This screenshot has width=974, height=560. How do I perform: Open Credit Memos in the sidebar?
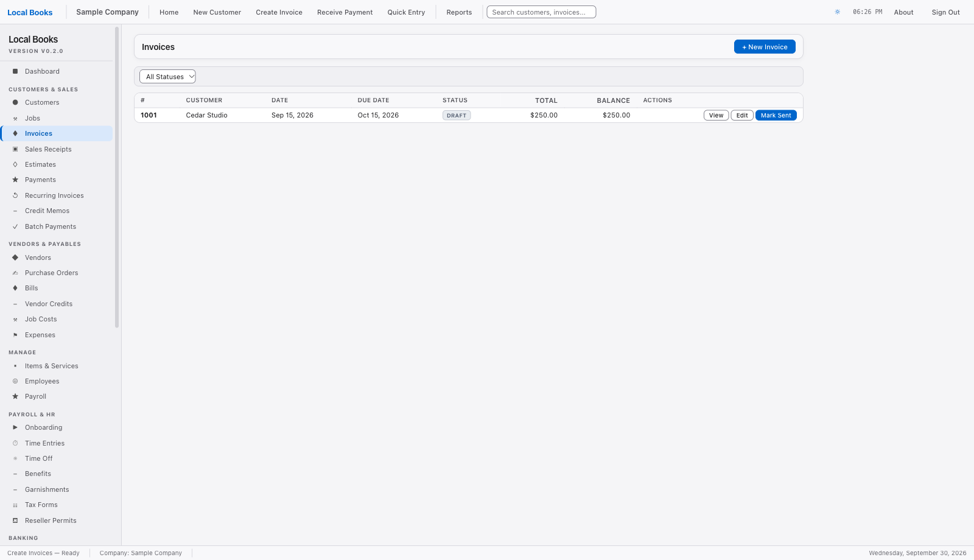(x=57, y=211)
